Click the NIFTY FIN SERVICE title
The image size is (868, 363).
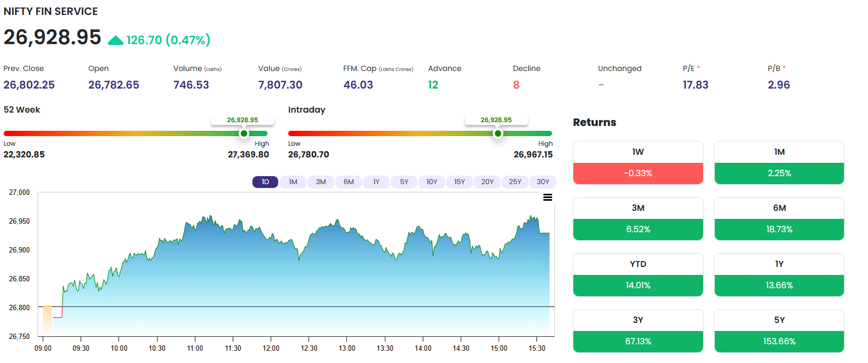[x=51, y=11]
